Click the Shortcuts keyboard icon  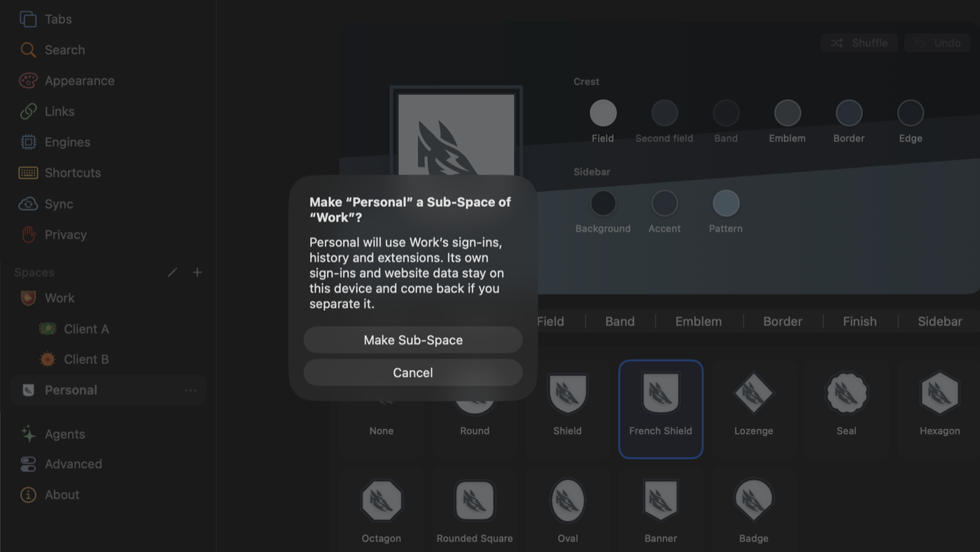[x=28, y=173]
